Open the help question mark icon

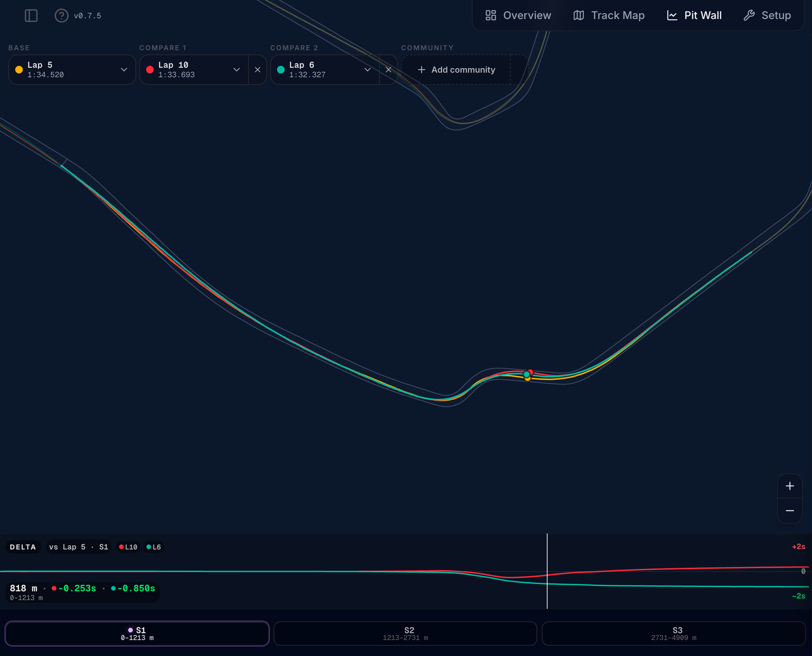point(62,15)
